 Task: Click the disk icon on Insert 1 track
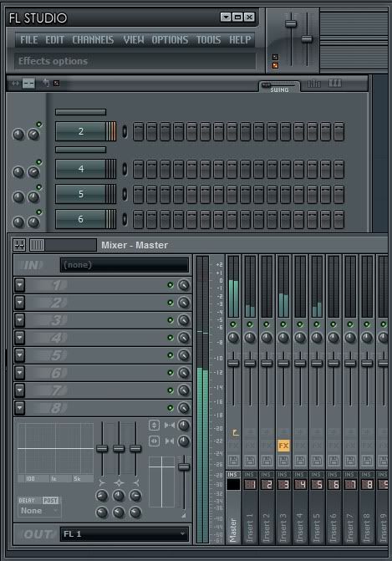(251, 461)
